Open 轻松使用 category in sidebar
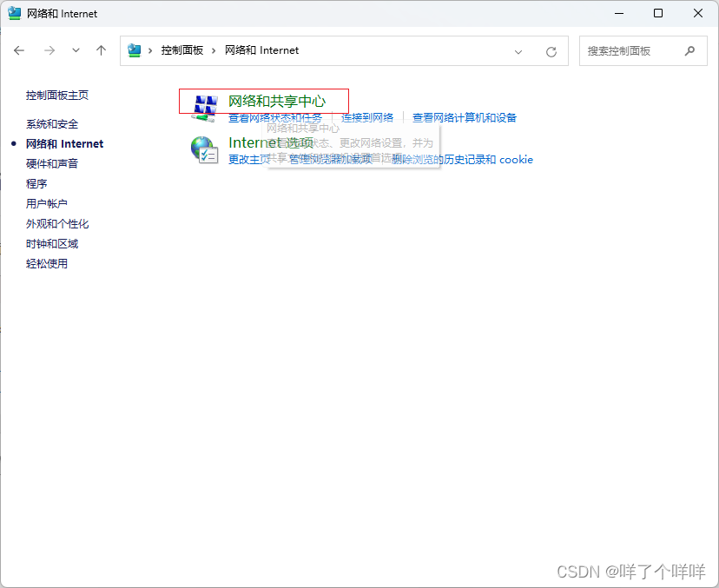This screenshot has height=588, width=719. coord(46,264)
